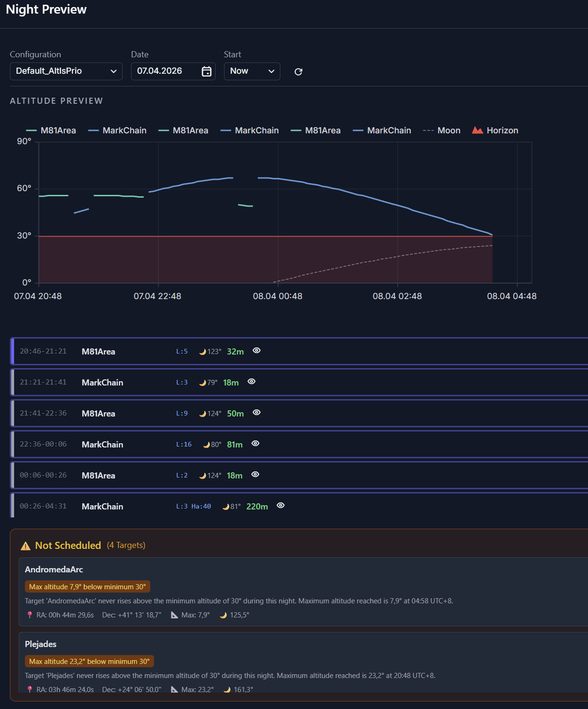Open the Configuration dropdown Default_AltIsPrio

click(x=66, y=71)
